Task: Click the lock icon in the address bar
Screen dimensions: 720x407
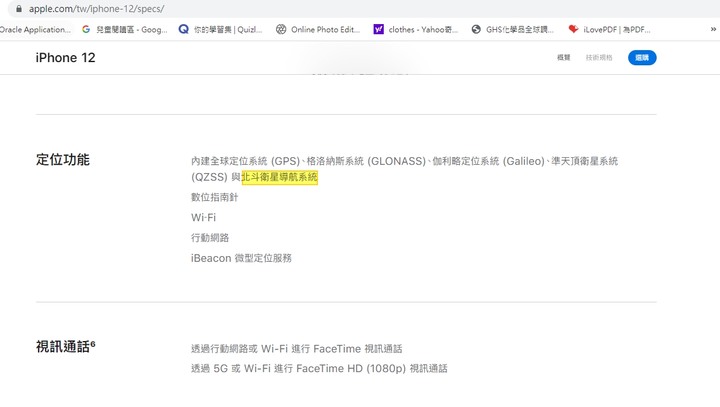Action: pyautogui.click(x=19, y=9)
